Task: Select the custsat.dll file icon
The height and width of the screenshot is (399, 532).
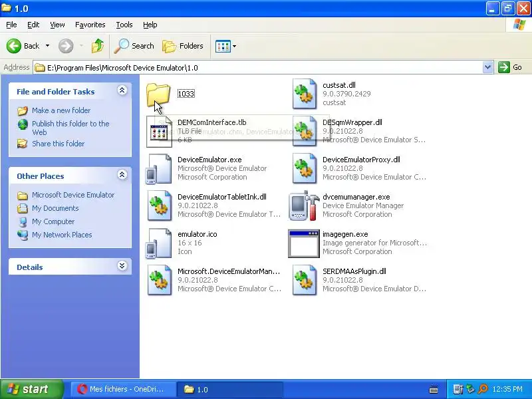Action: tap(305, 94)
